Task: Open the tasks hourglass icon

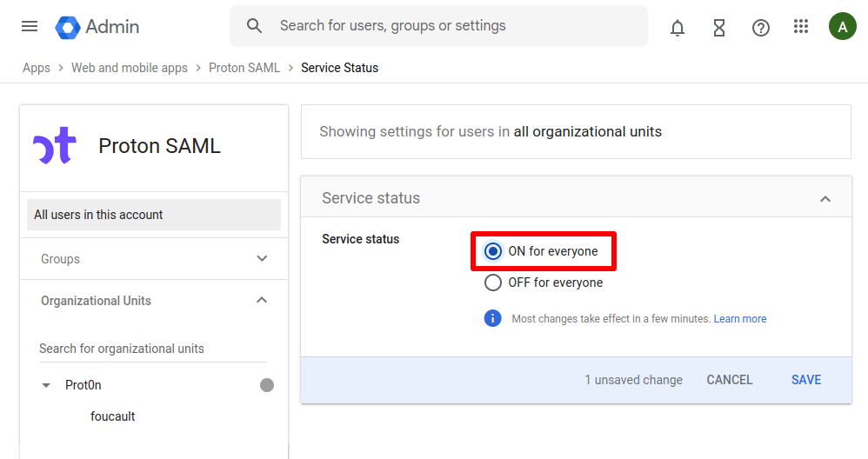Action: coord(718,27)
